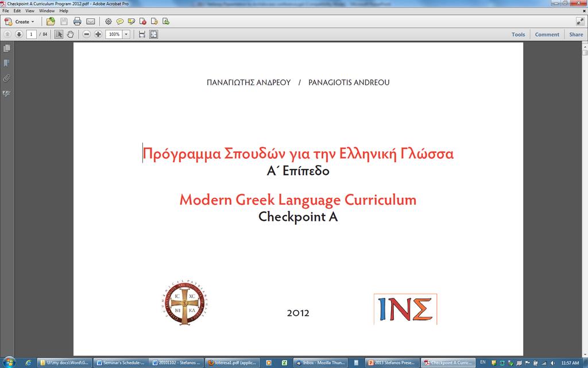Click the 103% zoom value field
The image size is (588, 368).
click(x=114, y=34)
